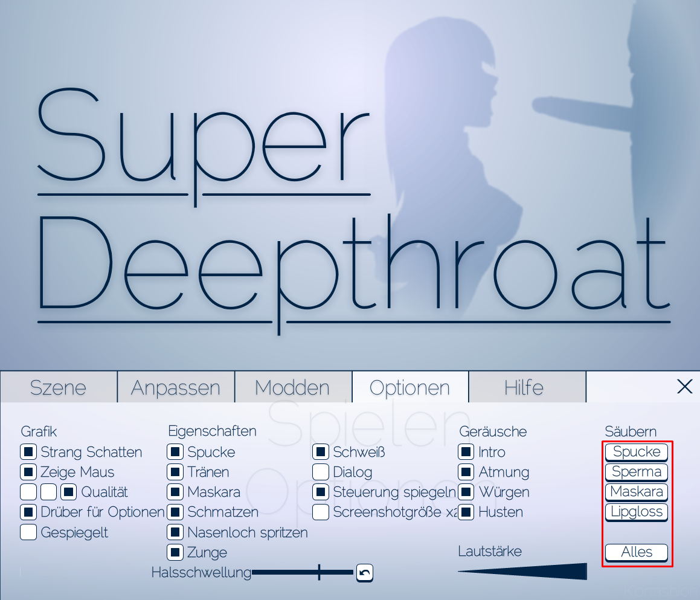Open the Szene tab
This screenshot has height=600, width=700.
[x=59, y=387]
